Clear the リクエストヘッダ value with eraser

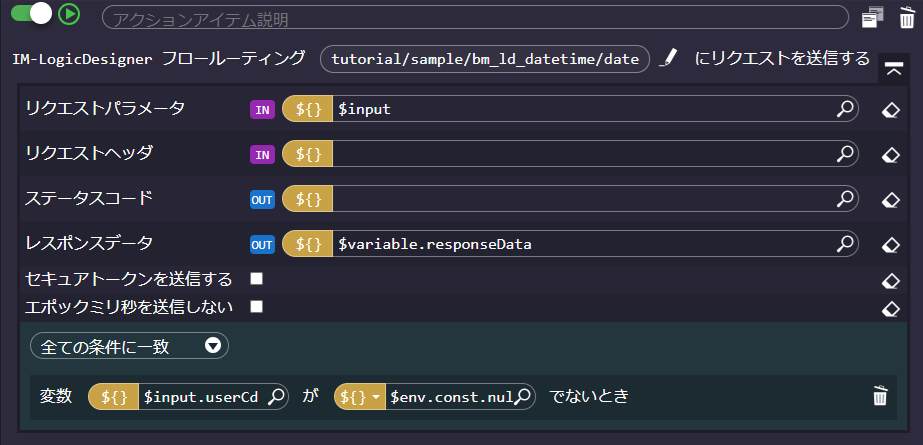(x=891, y=155)
